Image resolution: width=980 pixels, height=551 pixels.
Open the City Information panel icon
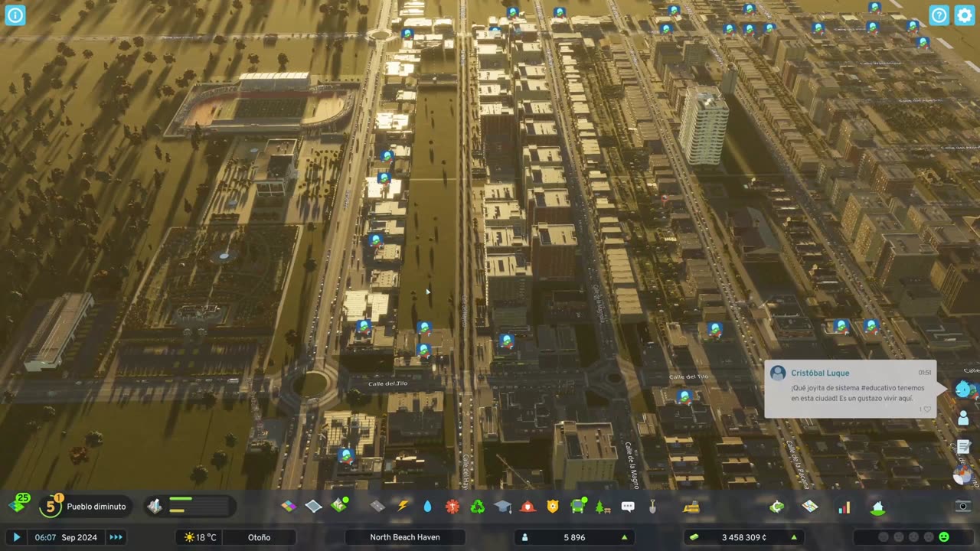[x=877, y=507]
